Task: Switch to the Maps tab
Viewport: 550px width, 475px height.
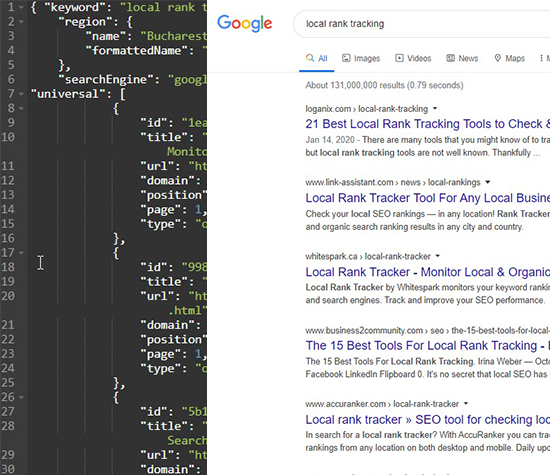Action: (509, 58)
